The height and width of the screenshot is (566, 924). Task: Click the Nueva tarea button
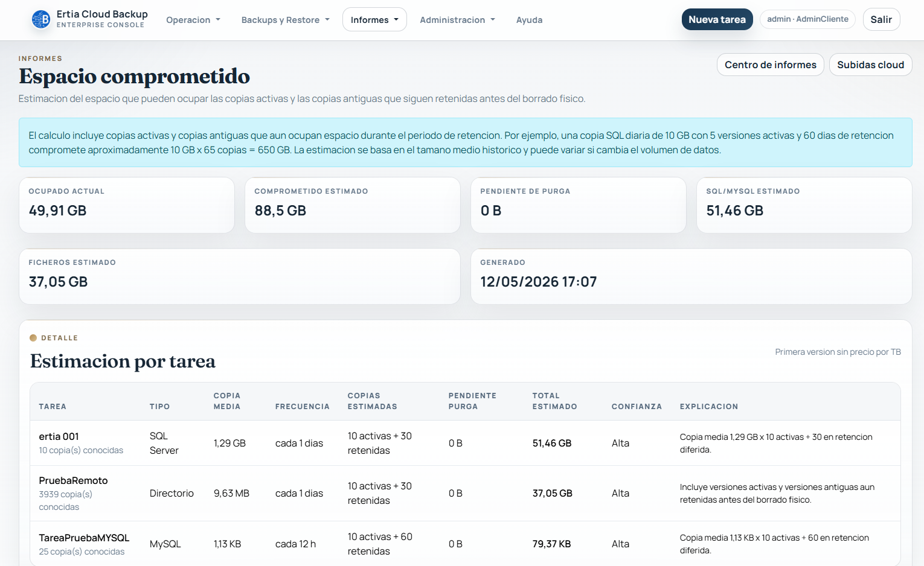[x=717, y=19]
